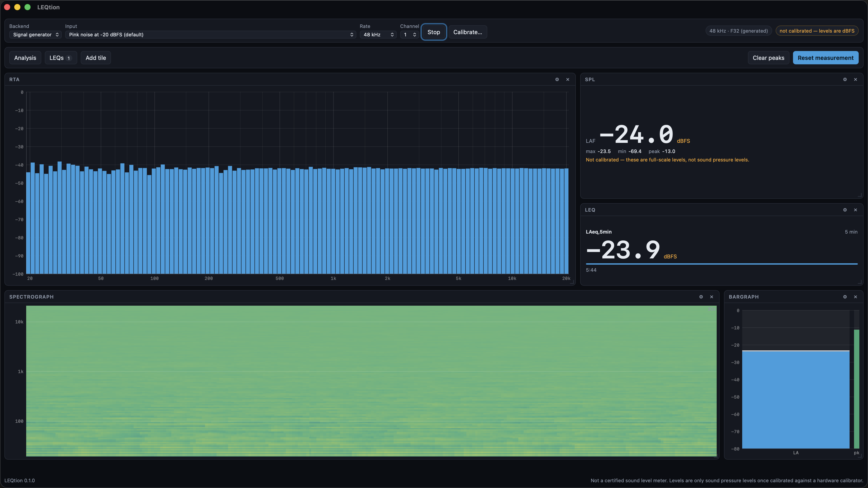
Task: Click the BARGRAPH tile title
Action: 744,297
